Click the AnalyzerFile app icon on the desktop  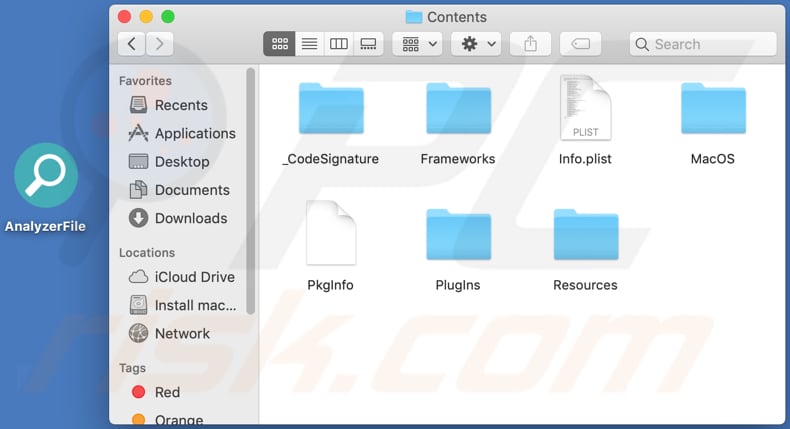[x=46, y=175]
